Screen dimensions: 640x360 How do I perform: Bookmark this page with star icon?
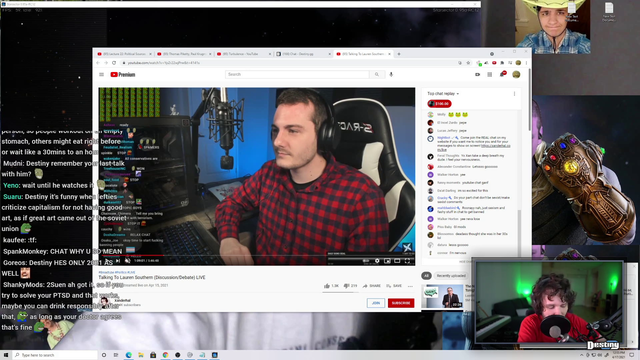click(469, 63)
